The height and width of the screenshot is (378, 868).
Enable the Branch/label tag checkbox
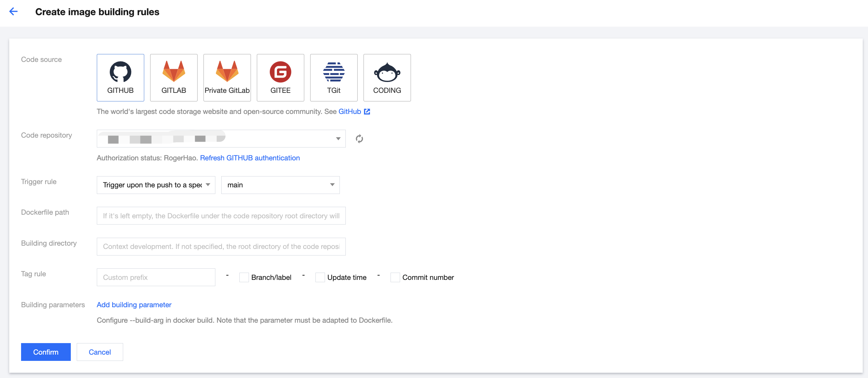pyautogui.click(x=244, y=277)
